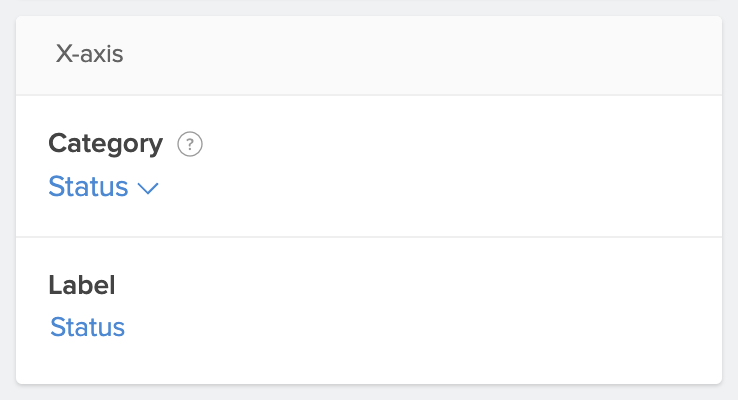This screenshot has width=738, height=400.
Task: Click the Label field heading
Action: tap(82, 285)
